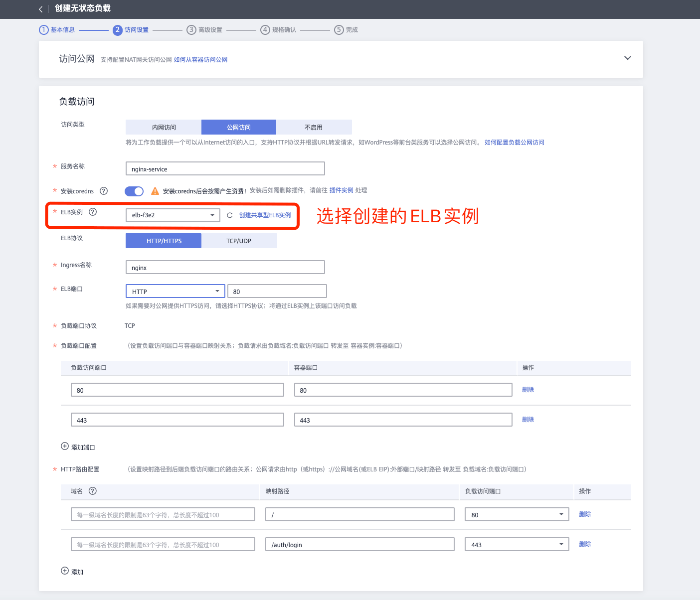Click plus icon to add HTTP route
This screenshot has width=700, height=600.
tap(65, 571)
